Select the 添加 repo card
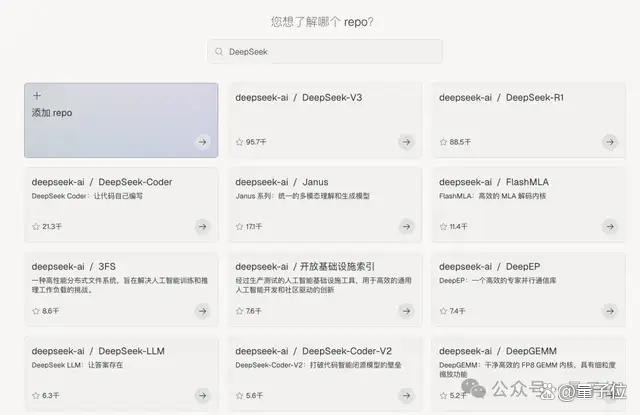 click(121, 120)
